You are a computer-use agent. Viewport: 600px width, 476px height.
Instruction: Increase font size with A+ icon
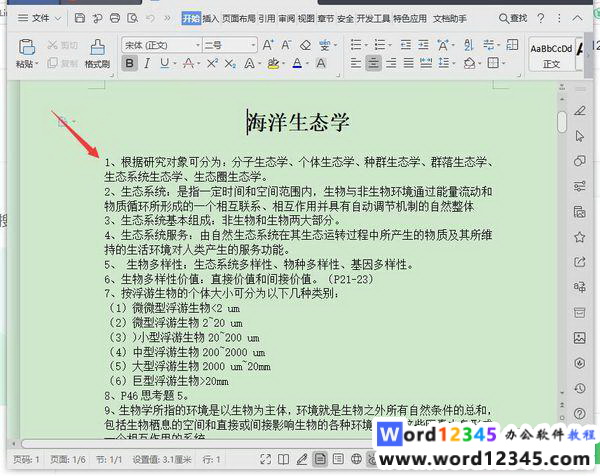coord(268,45)
